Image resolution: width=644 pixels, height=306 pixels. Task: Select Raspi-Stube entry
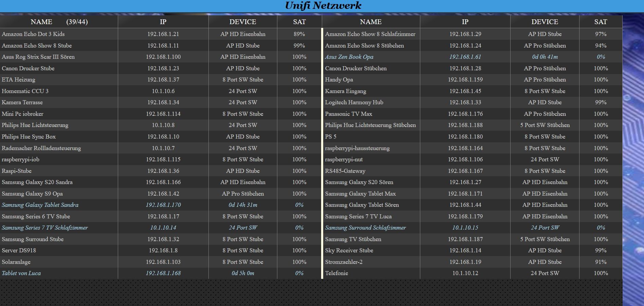coord(16,171)
